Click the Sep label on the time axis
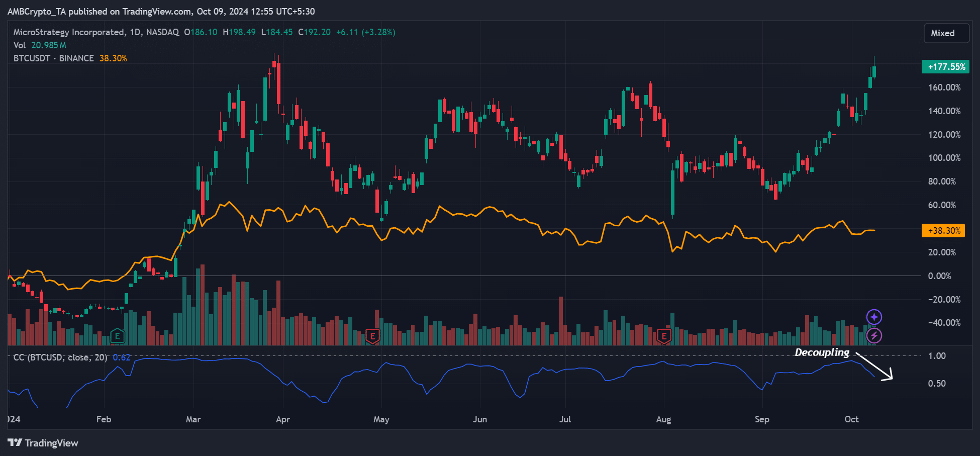980x456 pixels. pyautogui.click(x=762, y=419)
